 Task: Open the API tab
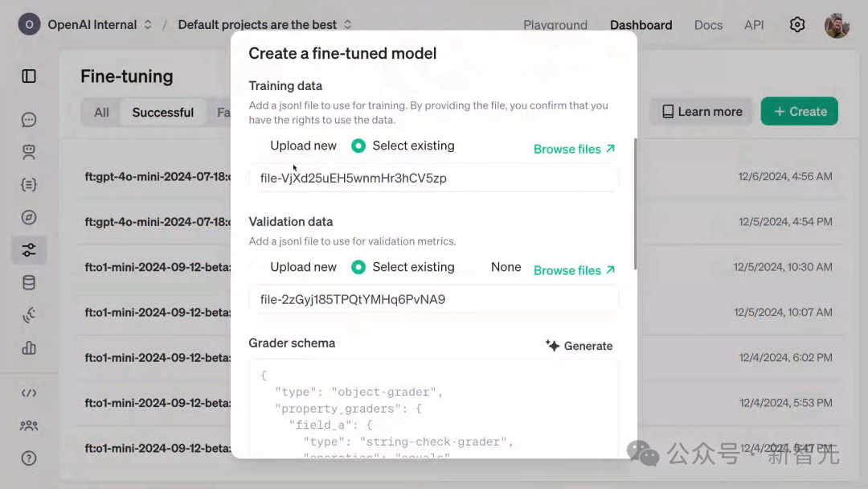click(754, 25)
